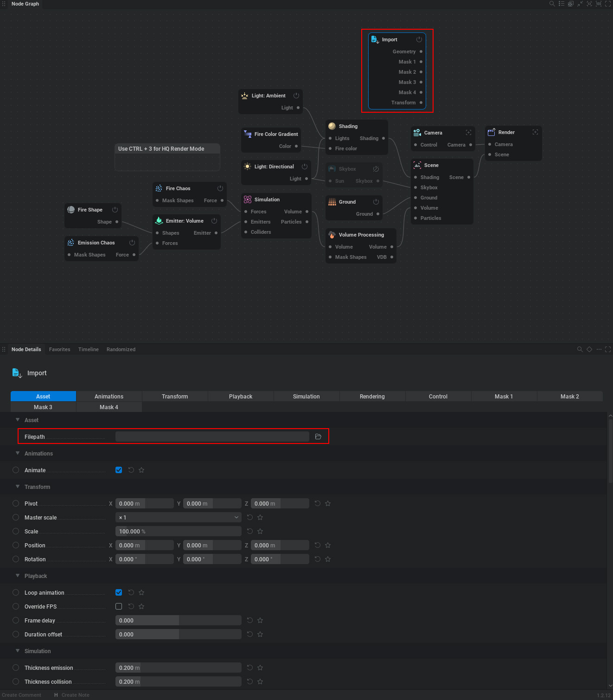613x700 pixels.
Task: Toggle power on Light: Ambient node
Action: click(x=296, y=96)
